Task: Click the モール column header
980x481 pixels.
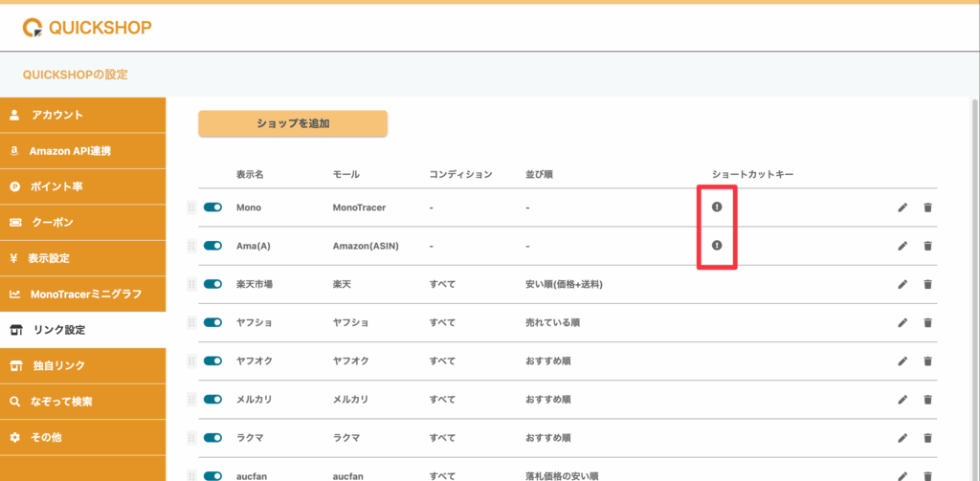Action: pyautogui.click(x=346, y=174)
